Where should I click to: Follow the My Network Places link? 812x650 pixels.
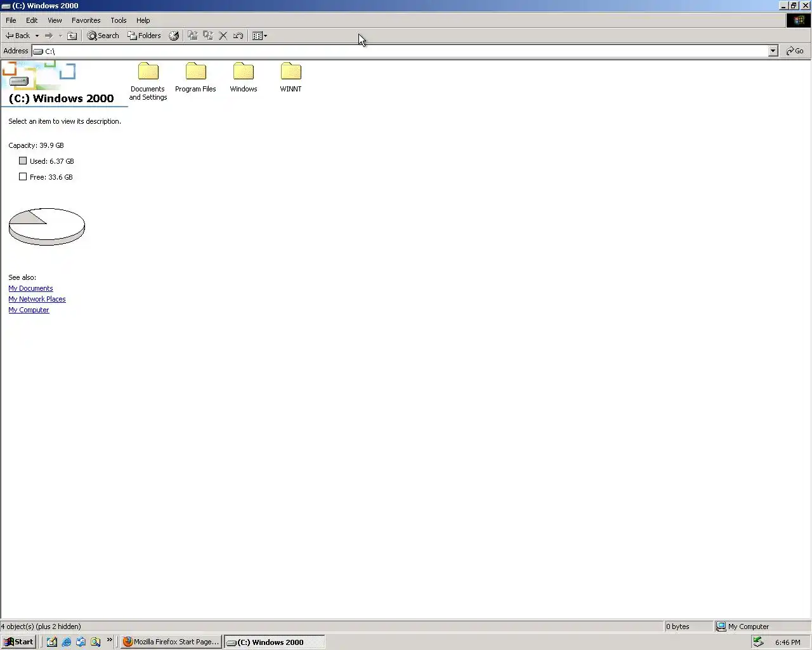[37, 299]
